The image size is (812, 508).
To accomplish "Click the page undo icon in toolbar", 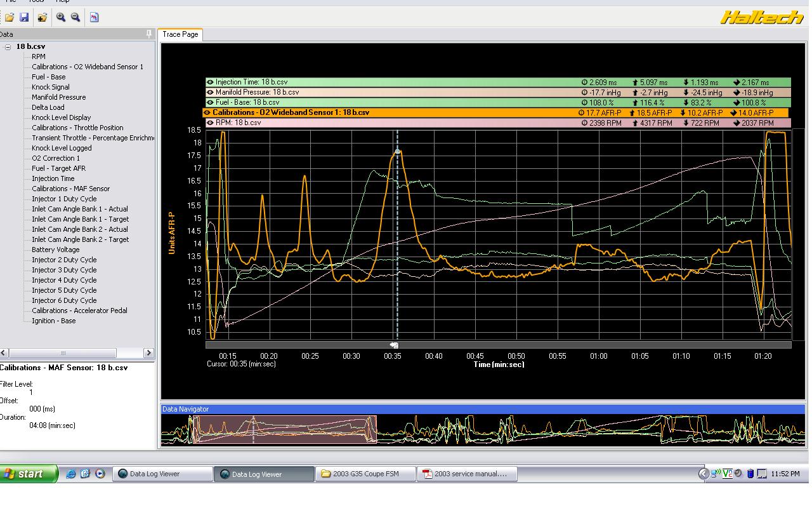I will pyautogui.click(x=94, y=17).
